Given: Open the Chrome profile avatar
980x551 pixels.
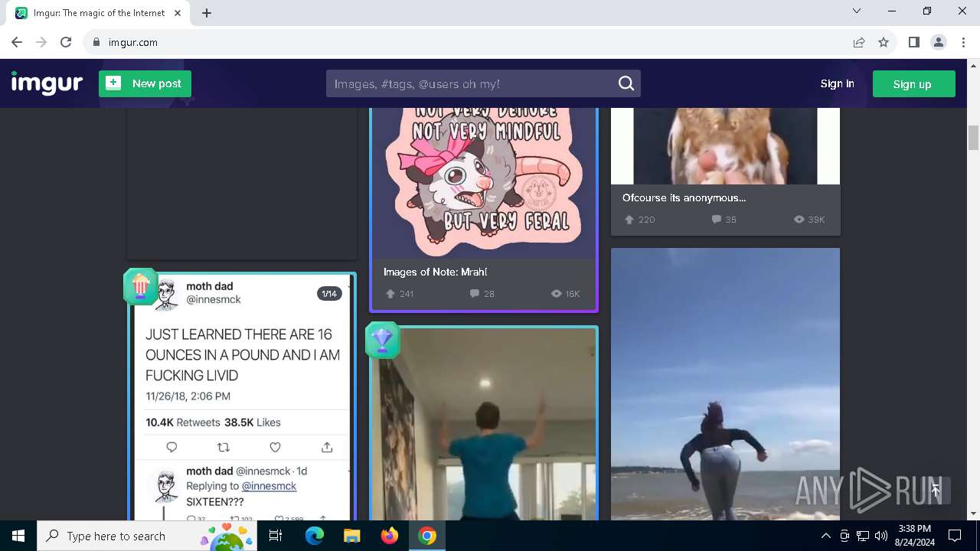Looking at the screenshot, I should pos(939,42).
